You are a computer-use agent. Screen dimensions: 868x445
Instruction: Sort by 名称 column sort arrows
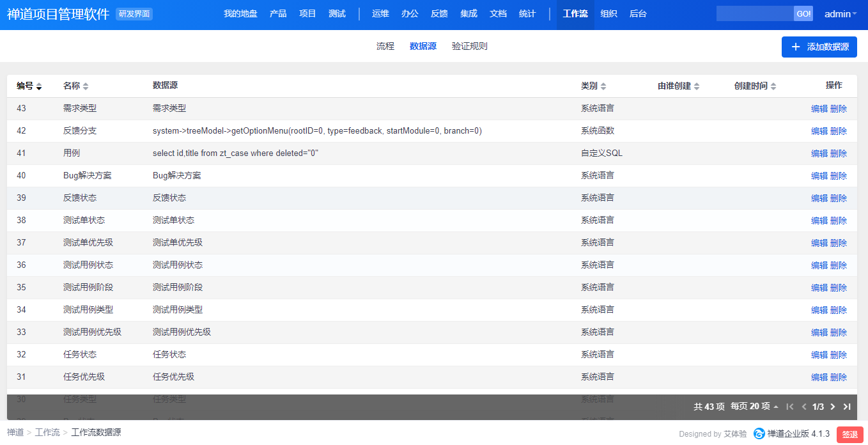pyautogui.click(x=86, y=86)
